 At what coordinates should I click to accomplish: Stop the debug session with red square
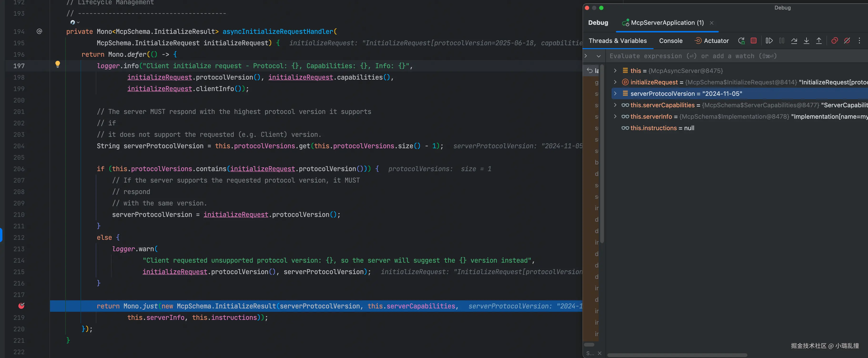(754, 41)
